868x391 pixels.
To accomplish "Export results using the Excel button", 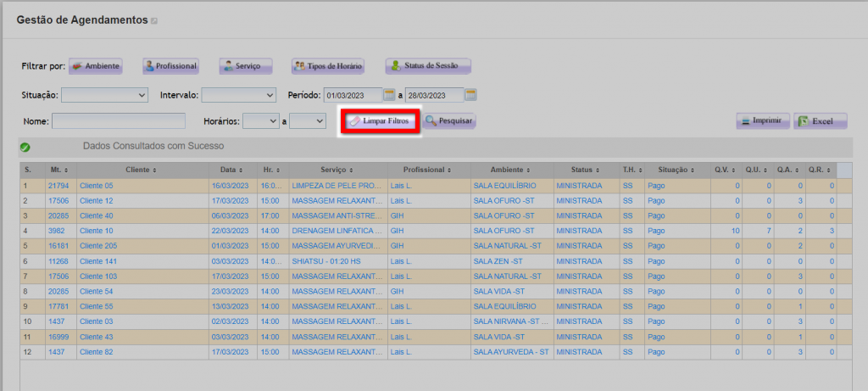I will (x=821, y=121).
